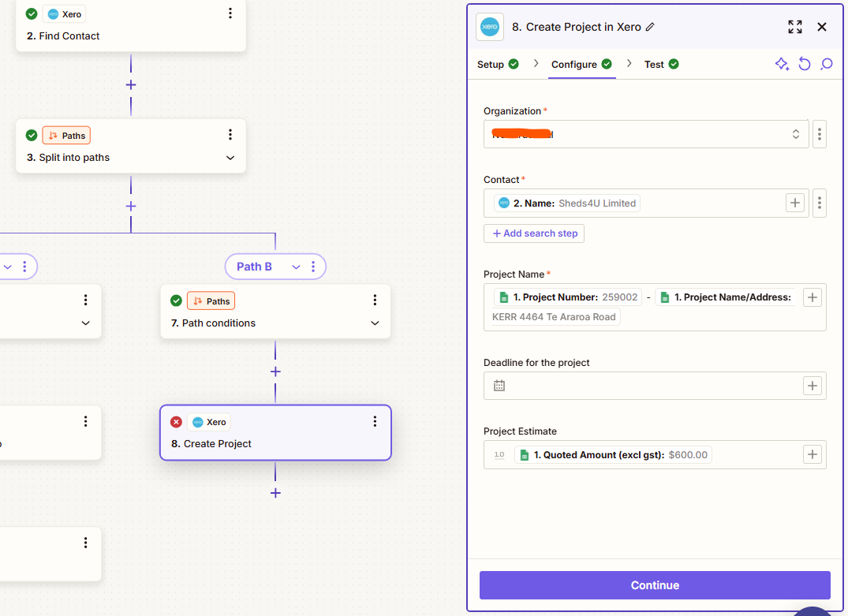Click the Xero badge on step 2 card
This screenshot has height=616, width=848.
(65, 14)
